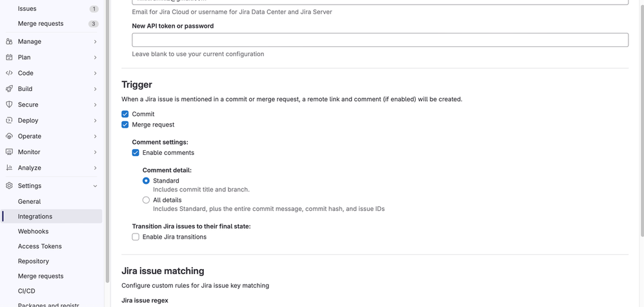The image size is (644, 307).
Task: Enable Jira transitions checkbox
Action: point(136,237)
